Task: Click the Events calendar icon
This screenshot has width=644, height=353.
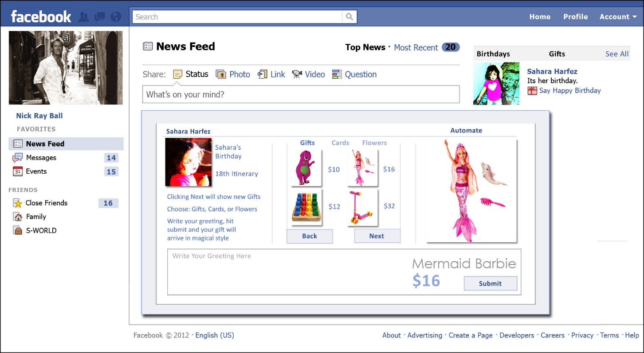Action: click(x=18, y=171)
